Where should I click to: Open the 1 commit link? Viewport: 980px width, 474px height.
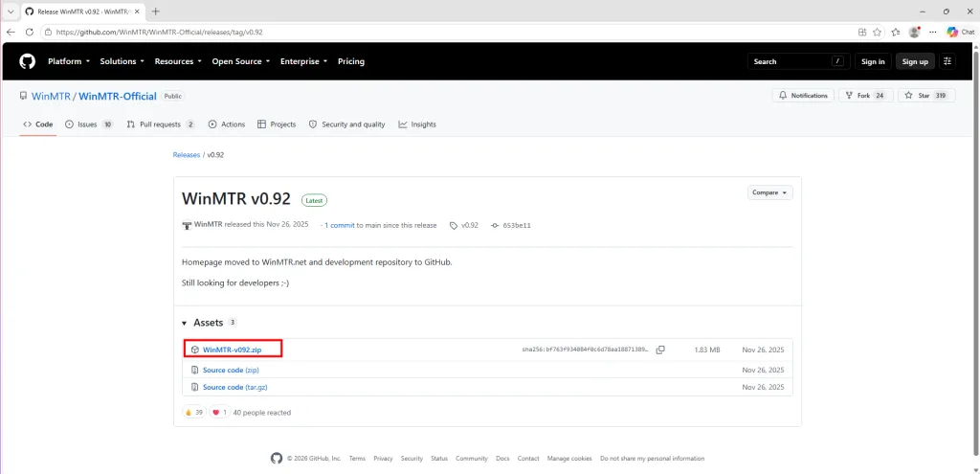(340, 225)
